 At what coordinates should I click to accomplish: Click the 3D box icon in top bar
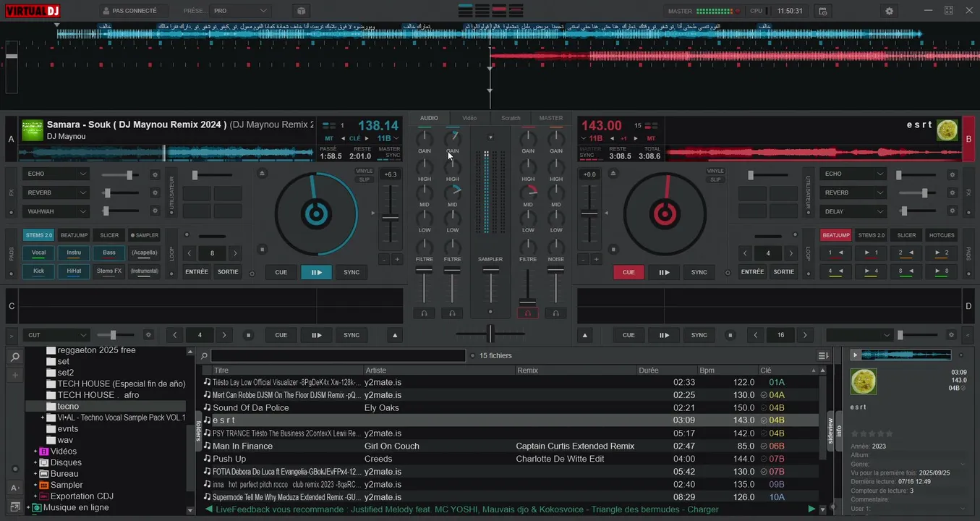click(x=301, y=11)
